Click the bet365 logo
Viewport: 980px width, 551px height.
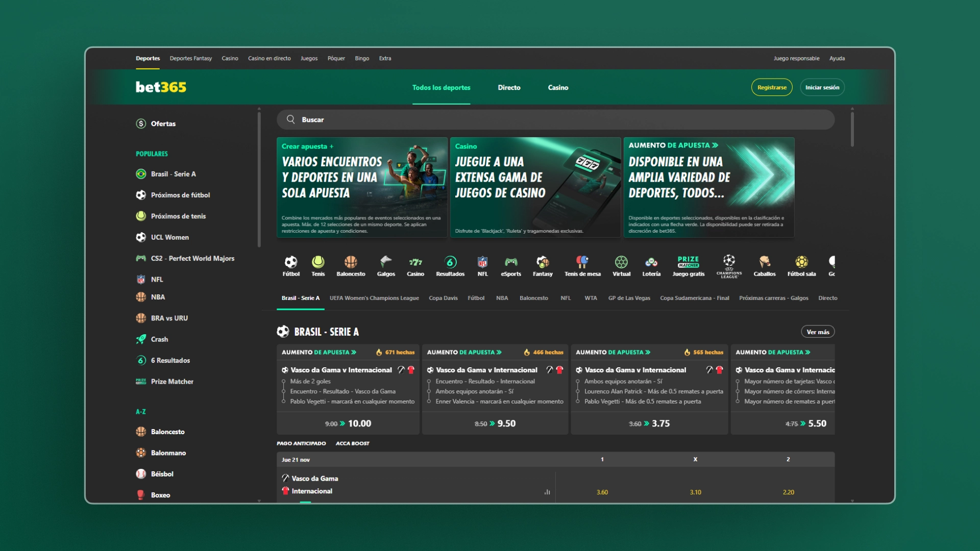pos(161,87)
